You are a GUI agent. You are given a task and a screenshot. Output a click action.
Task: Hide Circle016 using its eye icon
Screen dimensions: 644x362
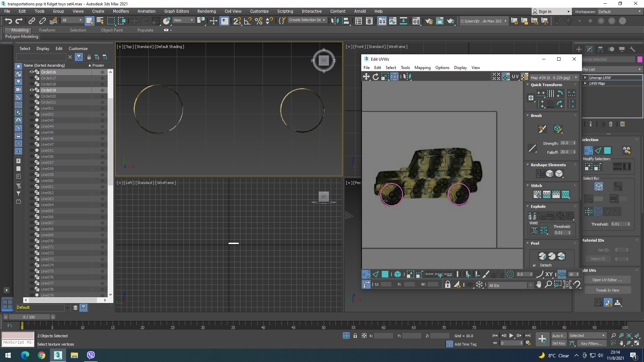[32, 72]
